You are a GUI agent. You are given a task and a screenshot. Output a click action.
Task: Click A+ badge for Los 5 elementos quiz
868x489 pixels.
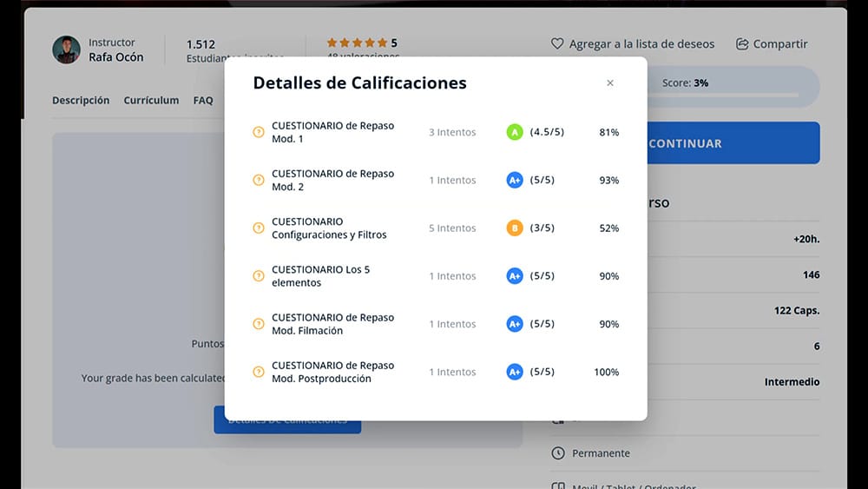pyautogui.click(x=515, y=276)
